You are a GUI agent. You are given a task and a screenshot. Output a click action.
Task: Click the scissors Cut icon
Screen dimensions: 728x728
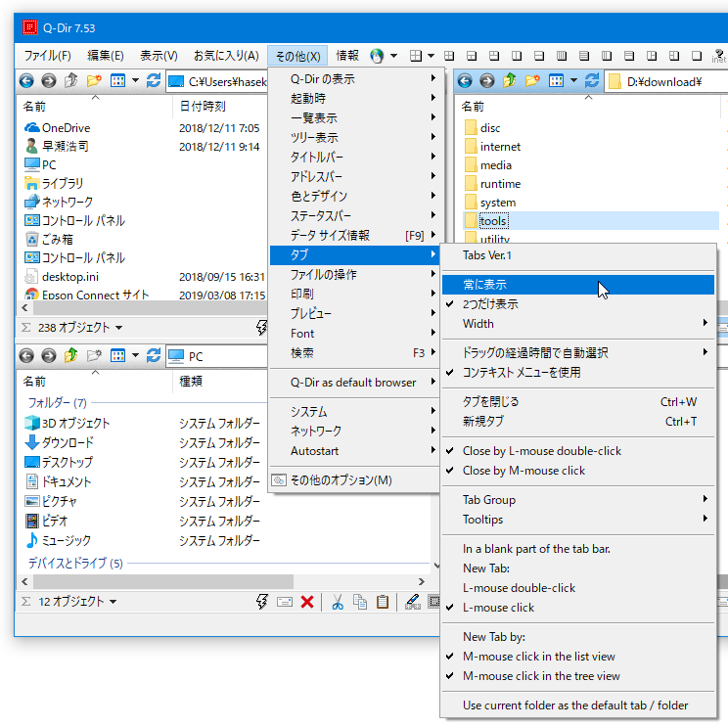[x=338, y=602]
